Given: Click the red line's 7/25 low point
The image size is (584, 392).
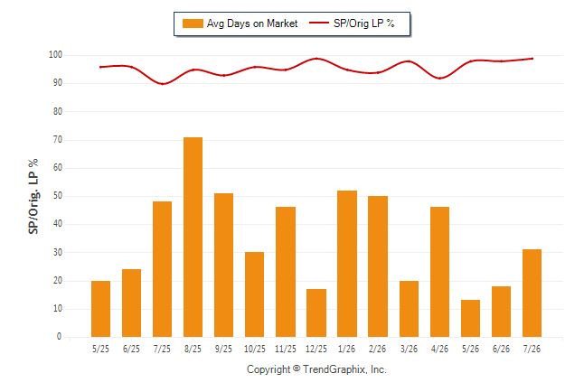Looking at the screenshot, I should pos(163,84).
